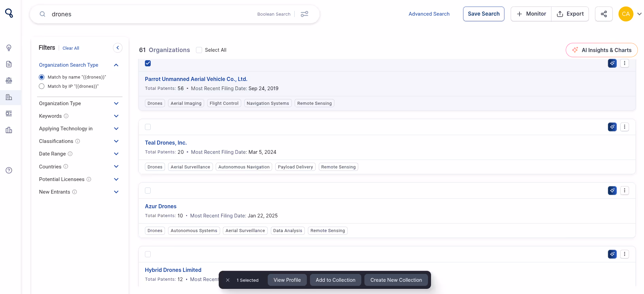Collapse Organization Search Type section

[116, 65]
